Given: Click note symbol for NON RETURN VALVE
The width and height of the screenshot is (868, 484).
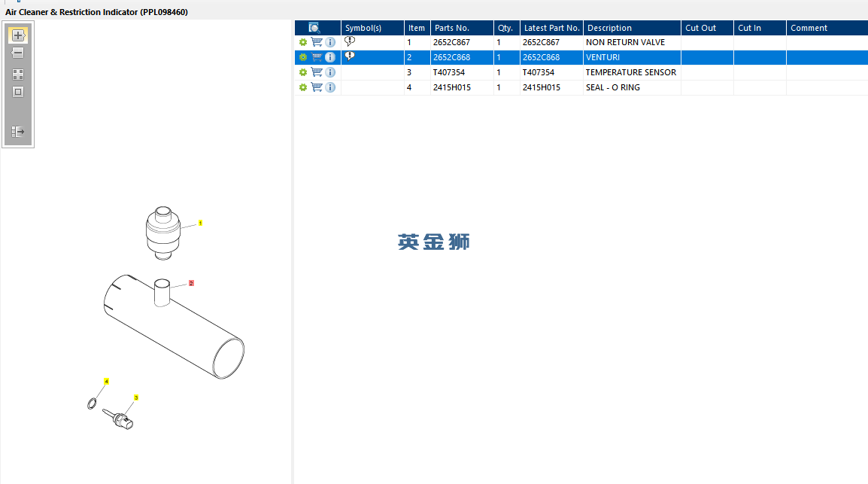Looking at the screenshot, I should (349, 41).
